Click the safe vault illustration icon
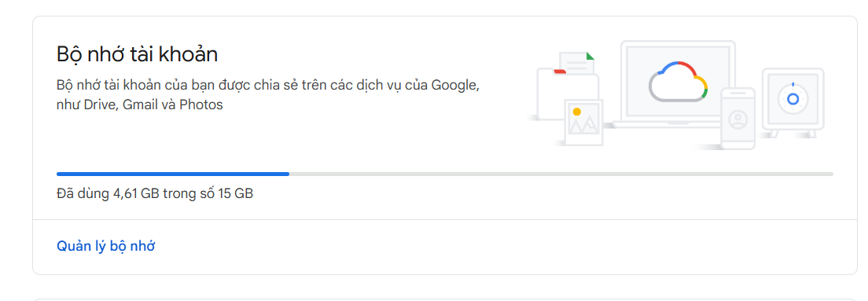Viewport: 868px width, 301px height. (x=793, y=102)
